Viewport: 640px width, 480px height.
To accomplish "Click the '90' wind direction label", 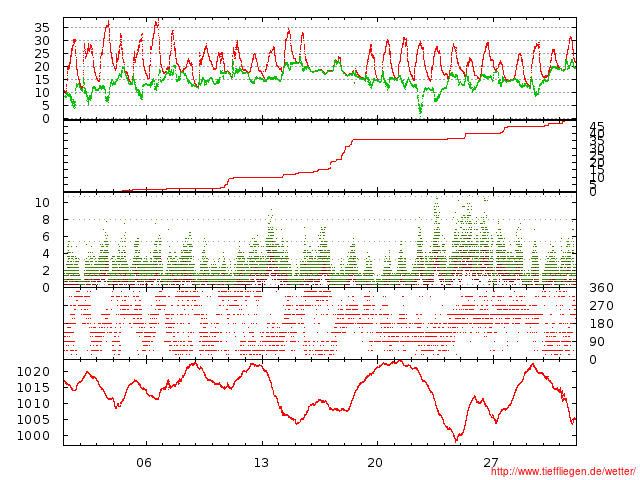I will (597, 342).
